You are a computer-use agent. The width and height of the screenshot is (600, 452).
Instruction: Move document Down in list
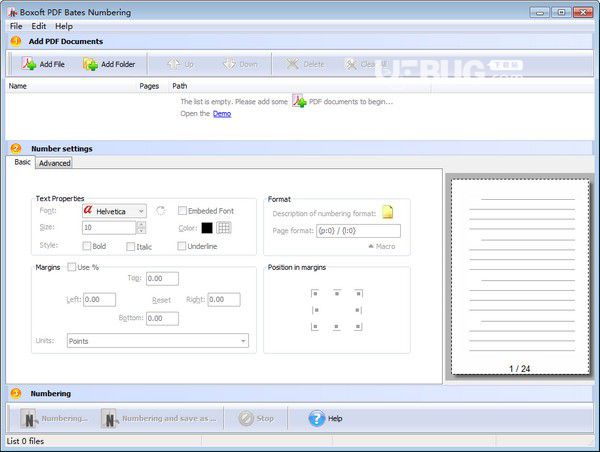(x=240, y=64)
